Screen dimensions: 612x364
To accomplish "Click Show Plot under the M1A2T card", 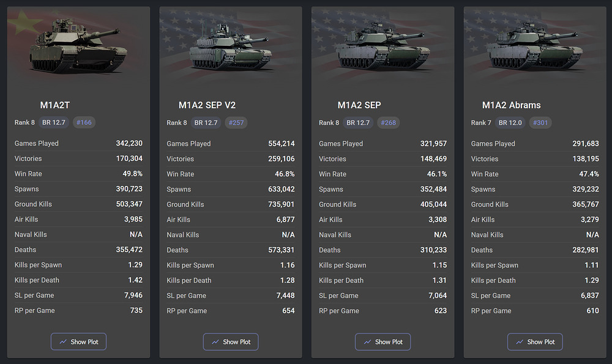I will 78,341.
